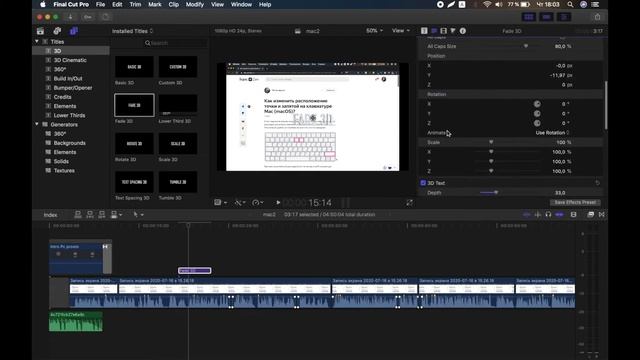Viewport: 640px width, 360px height.
Task: Select Tumble 3D title thumbnail
Action: pyautogui.click(x=178, y=182)
